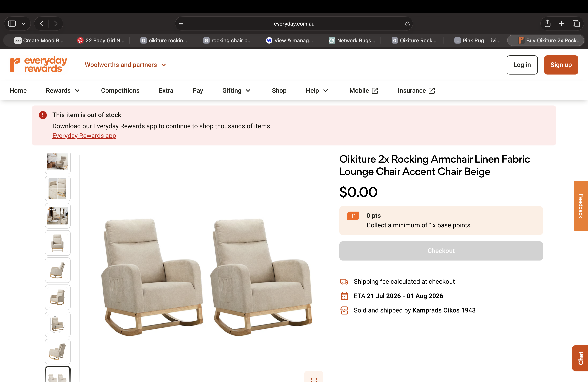Viewport: 588px width, 382px height.
Task: Select the chair beside side table thumbnail
Action: pyautogui.click(x=58, y=162)
